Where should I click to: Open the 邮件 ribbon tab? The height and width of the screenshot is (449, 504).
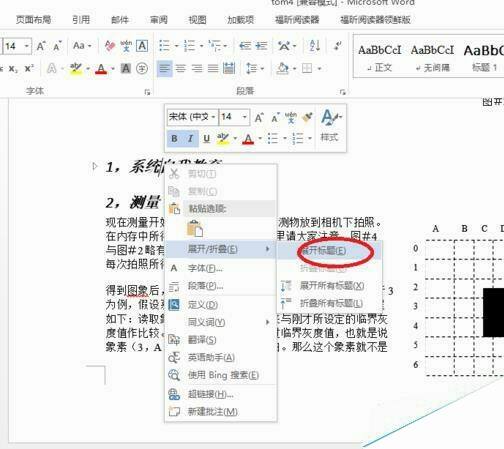click(x=120, y=20)
